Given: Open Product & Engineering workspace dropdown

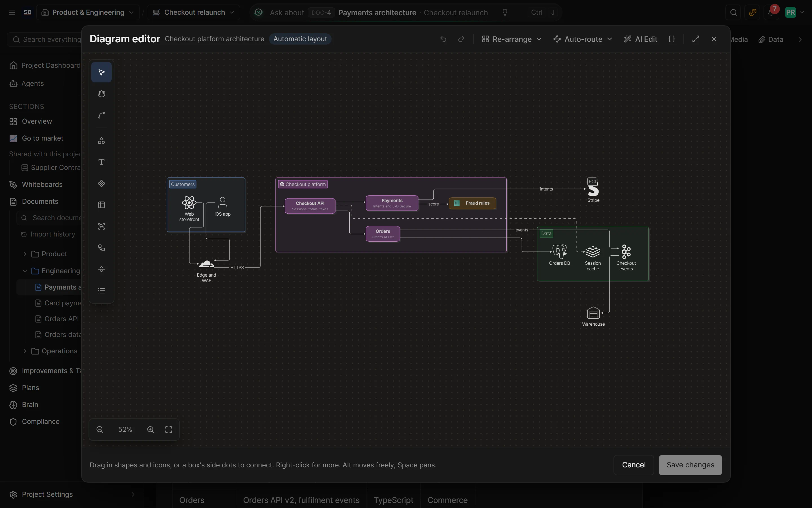Looking at the screenshot, I should click(88, 12).
